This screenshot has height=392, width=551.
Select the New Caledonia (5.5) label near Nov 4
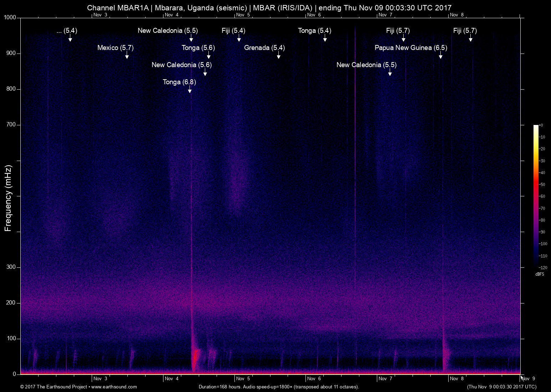pyautogui.click(x=167, y=31)
